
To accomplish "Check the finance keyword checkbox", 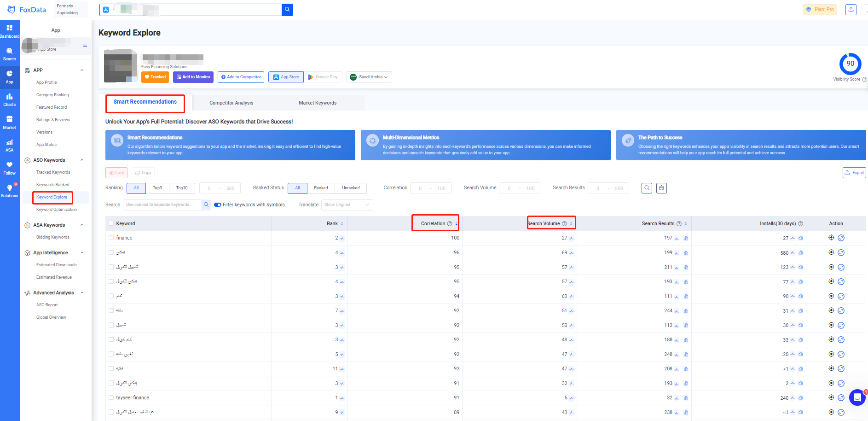I will (111, 238).
